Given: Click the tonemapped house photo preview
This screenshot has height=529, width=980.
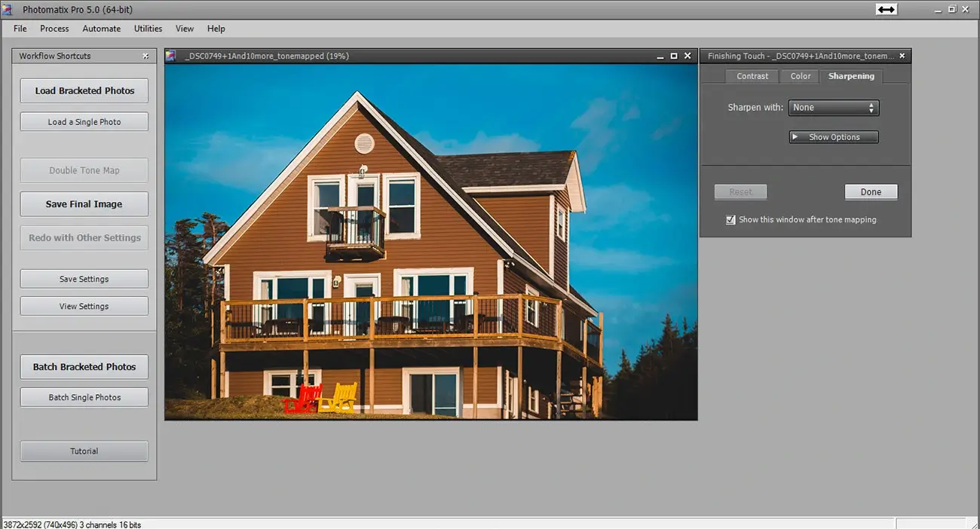Looking at the screenshot, I should point(430,241).
